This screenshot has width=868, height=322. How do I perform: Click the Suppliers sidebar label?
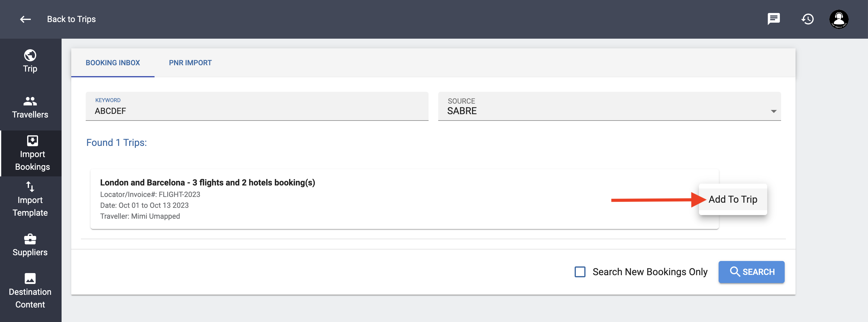[30, 252]
